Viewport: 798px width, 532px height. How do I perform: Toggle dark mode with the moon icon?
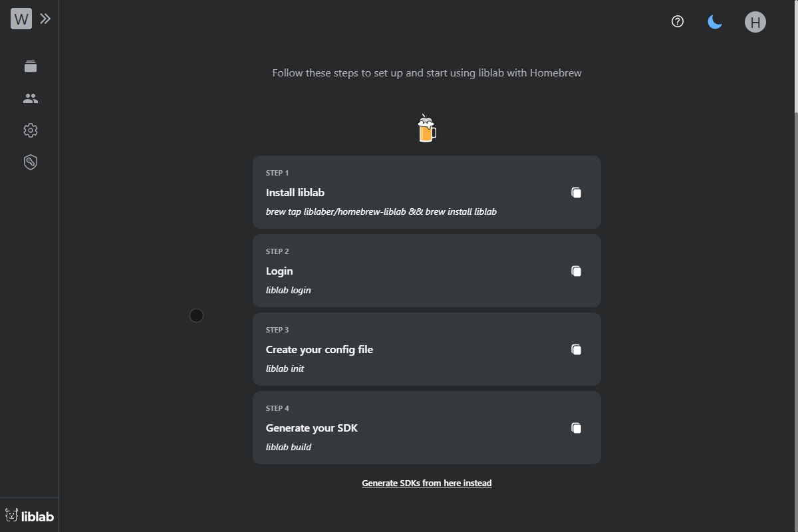(715, 22)
